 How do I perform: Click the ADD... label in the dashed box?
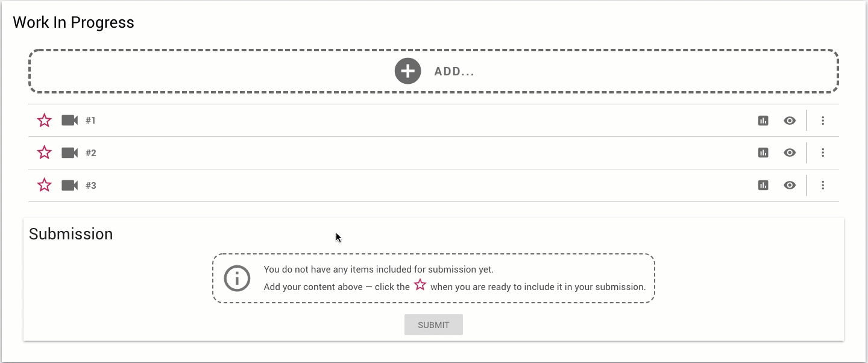[454, 72]
